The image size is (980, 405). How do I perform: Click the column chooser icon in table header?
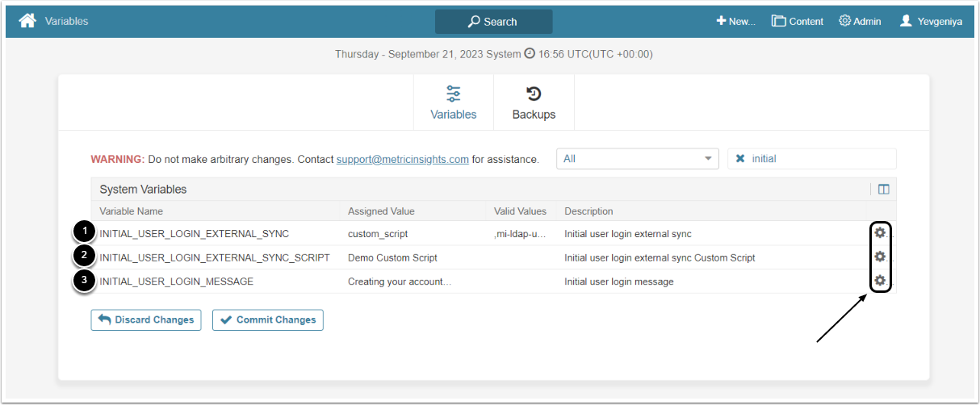tap(883, 190)
